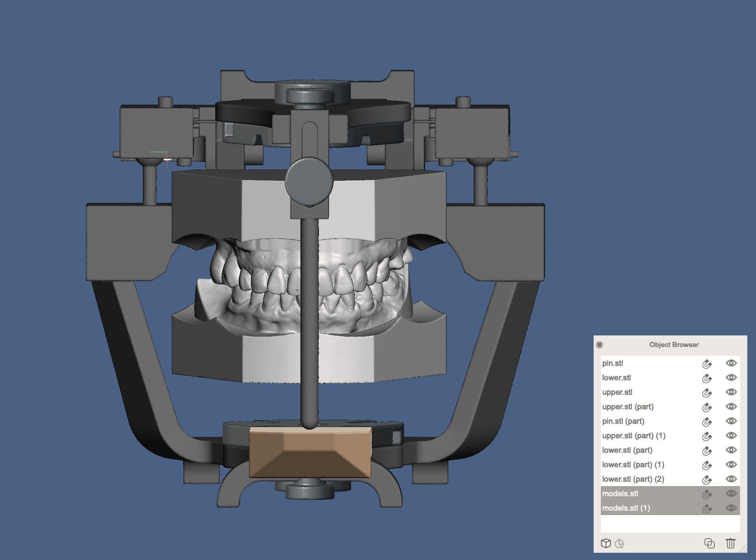Close the Object Browser panel
Screen dimensions: 756x560
(599, 344)
